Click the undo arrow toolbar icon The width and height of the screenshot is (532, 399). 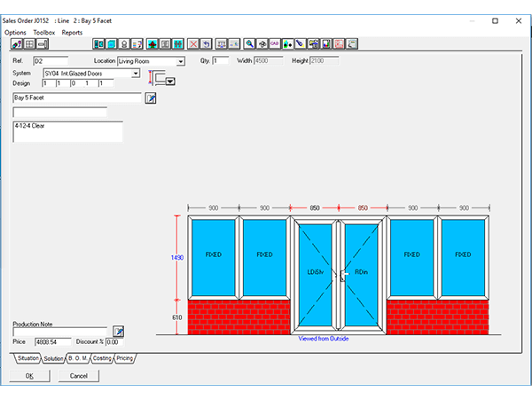[206, 43]
